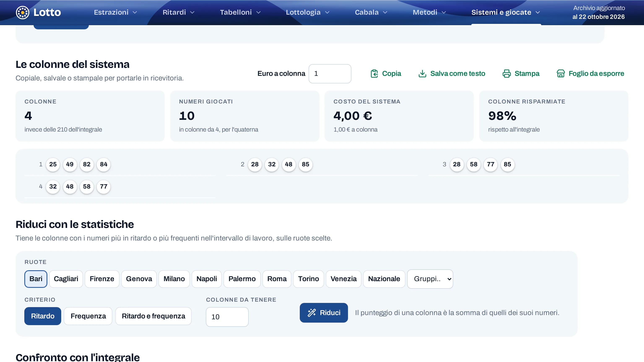
Task: Click number ball 77 in column 3
Action: point(491,164)
